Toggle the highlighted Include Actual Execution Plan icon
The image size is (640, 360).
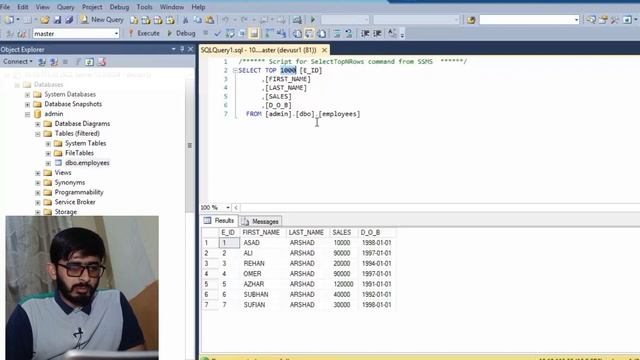click(254, 33)
